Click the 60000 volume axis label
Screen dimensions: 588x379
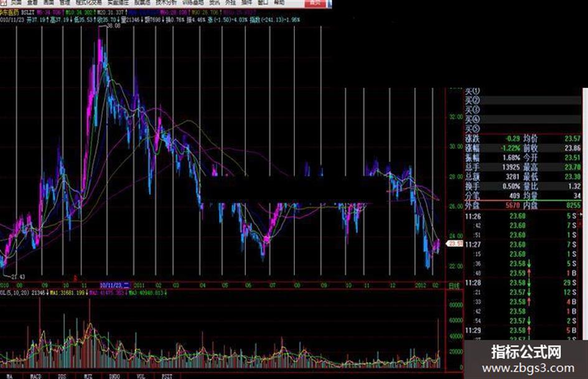point(455,321)
